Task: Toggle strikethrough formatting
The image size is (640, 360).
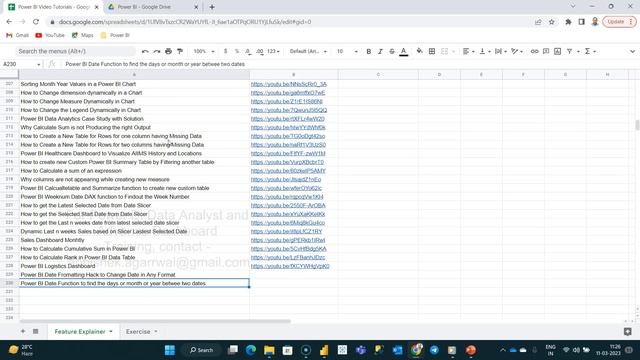Action: (x=392, y=51)
